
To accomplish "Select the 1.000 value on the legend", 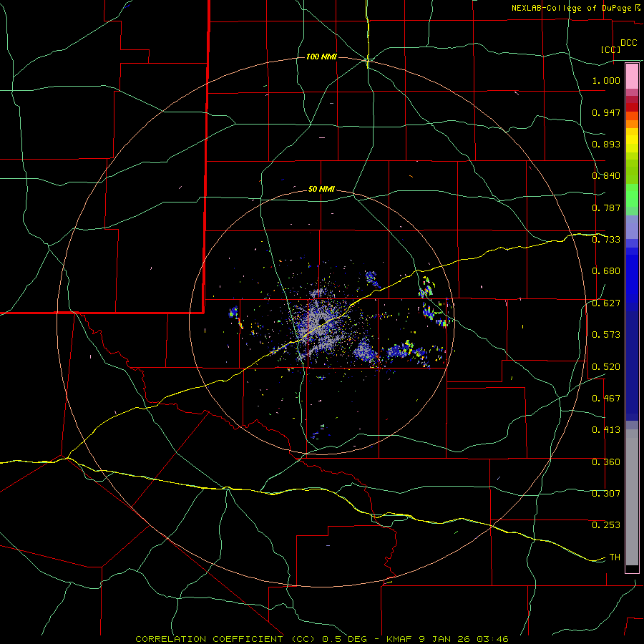I will coord(606,80).
